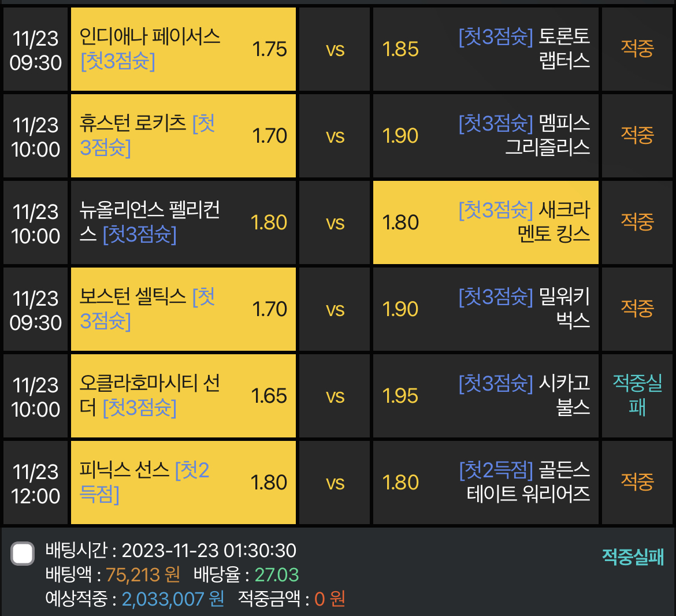The image size is (676, 616).
Task: Click 적중실패 status in summary footer
Action: (633, 556)
